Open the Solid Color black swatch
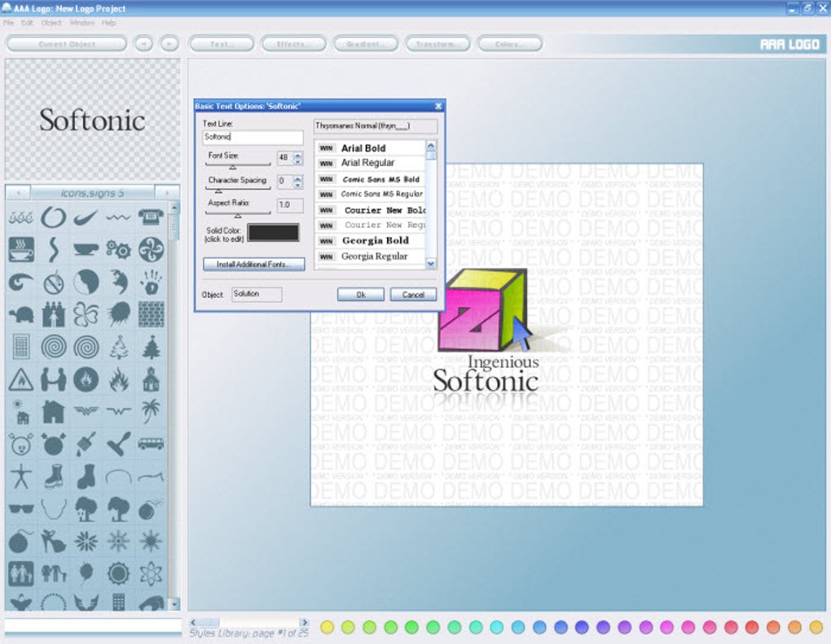Screen dimensions: 831x644 pos(273,233)
